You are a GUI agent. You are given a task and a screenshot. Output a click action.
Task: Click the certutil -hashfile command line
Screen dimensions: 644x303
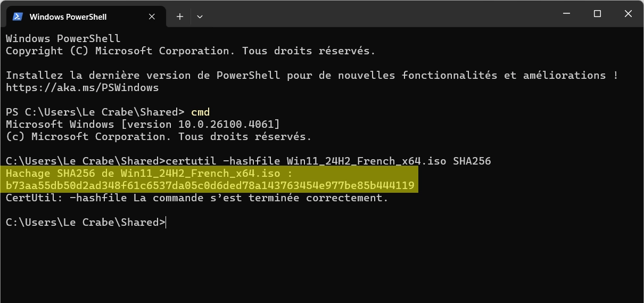pyautogui.click(x=248, y=161)
